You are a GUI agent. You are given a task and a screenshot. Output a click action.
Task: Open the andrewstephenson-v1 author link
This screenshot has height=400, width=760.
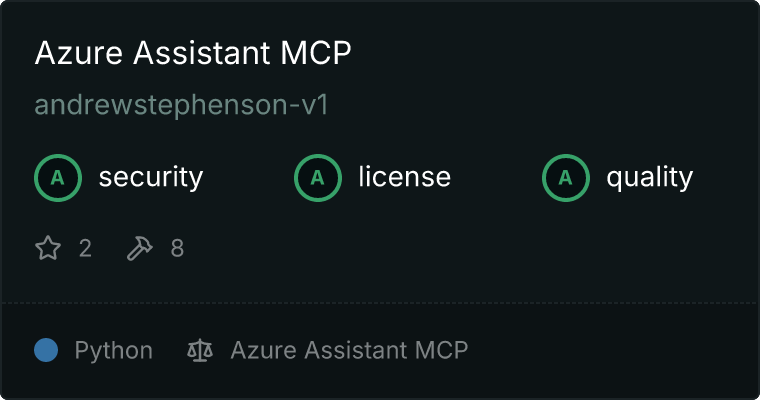(181, 105)
